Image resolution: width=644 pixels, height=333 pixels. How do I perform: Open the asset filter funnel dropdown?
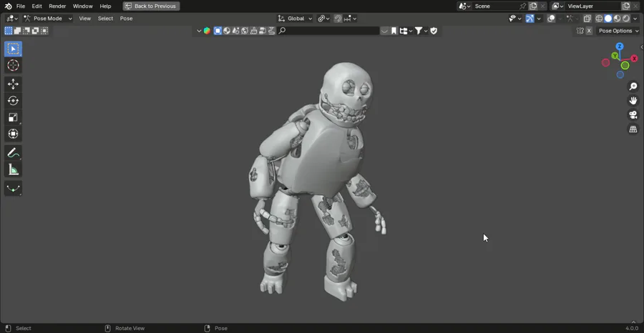click(421, 31)
